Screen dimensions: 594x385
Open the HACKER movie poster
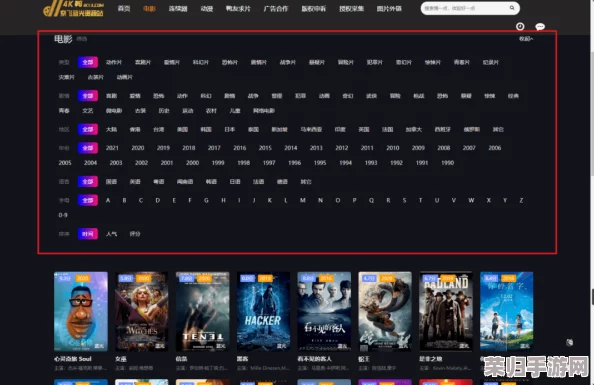coord(263,311)
